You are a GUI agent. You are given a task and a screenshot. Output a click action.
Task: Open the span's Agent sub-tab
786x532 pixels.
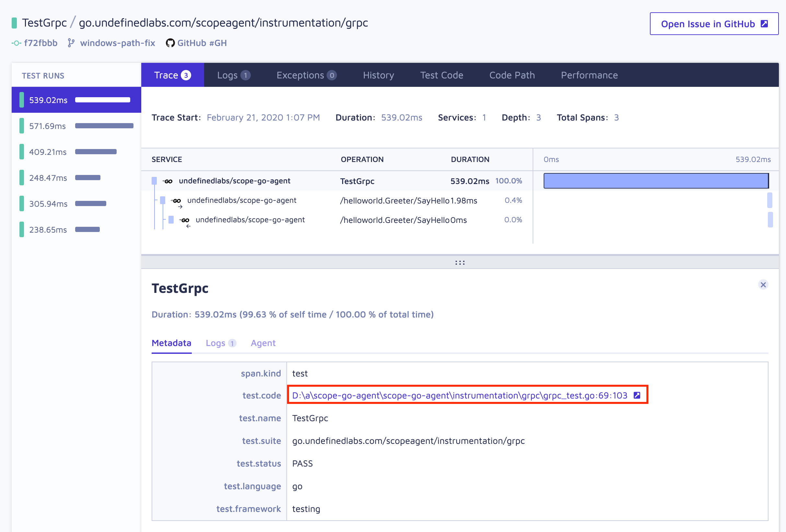tap(263, 343)
